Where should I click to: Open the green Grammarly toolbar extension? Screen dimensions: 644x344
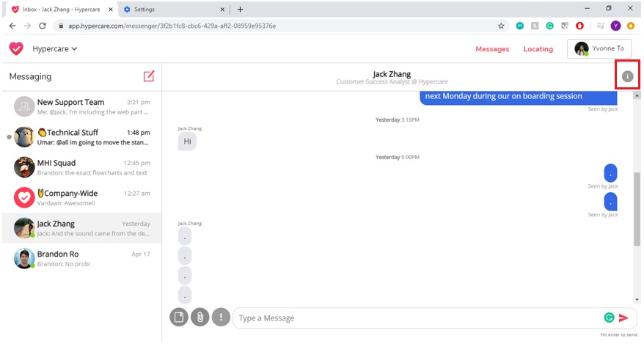coord(549,26)
